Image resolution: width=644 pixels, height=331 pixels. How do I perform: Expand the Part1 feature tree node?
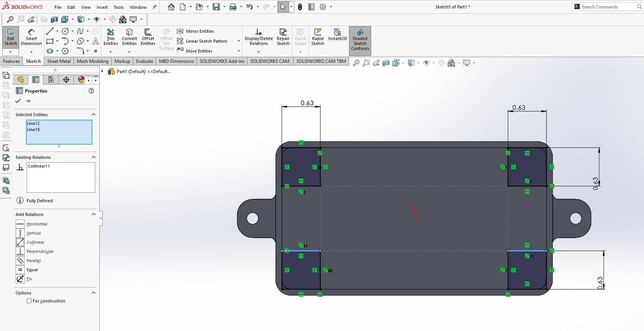[x=102, y=71]
